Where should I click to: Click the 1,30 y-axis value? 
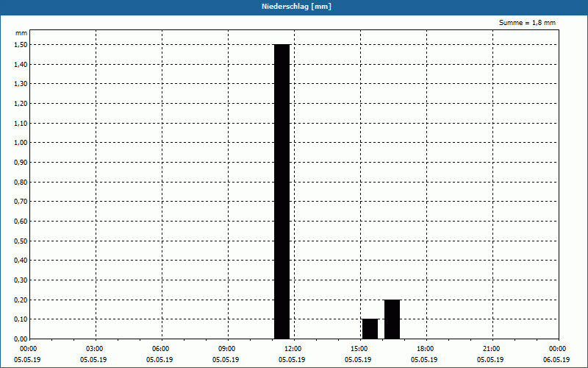[21, 84]
